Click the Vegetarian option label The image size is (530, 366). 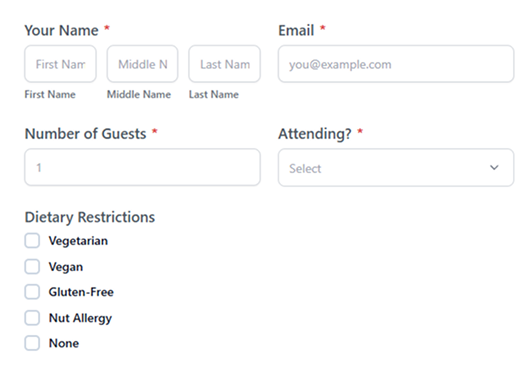pos(78,241)
